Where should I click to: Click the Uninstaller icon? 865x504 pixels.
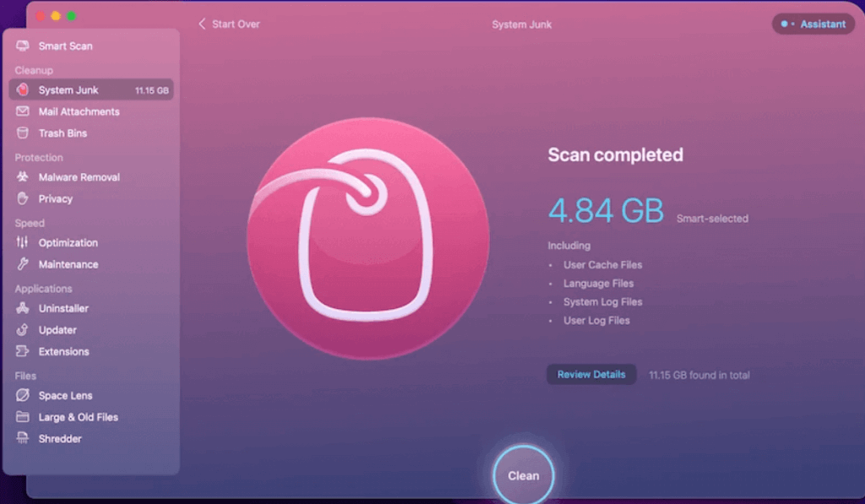pyautogui.click(x=23, y=307)
